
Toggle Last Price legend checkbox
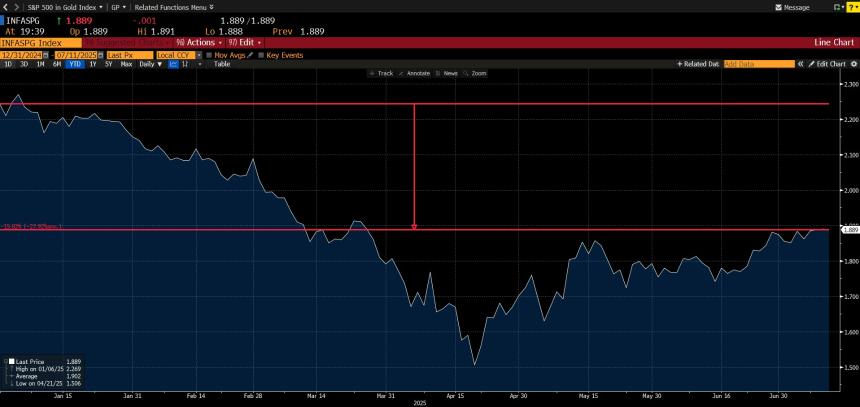11,361
